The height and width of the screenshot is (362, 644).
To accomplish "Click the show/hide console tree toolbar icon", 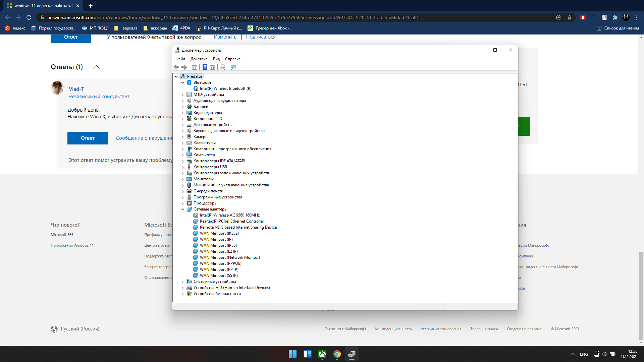I will [x=195, y=67].
